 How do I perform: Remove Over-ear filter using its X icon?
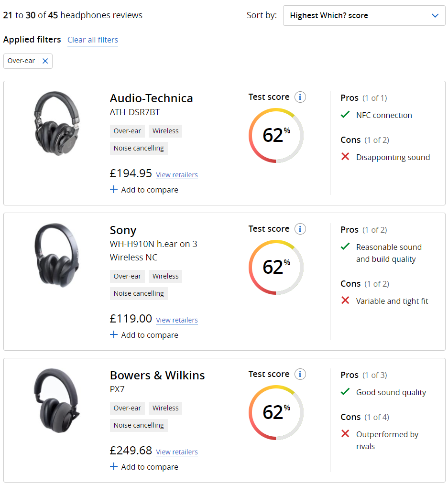45,61
